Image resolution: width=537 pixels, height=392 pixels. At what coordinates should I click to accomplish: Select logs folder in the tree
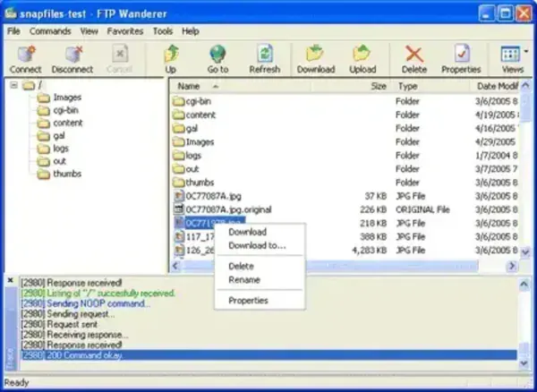[x=53, y=149]
